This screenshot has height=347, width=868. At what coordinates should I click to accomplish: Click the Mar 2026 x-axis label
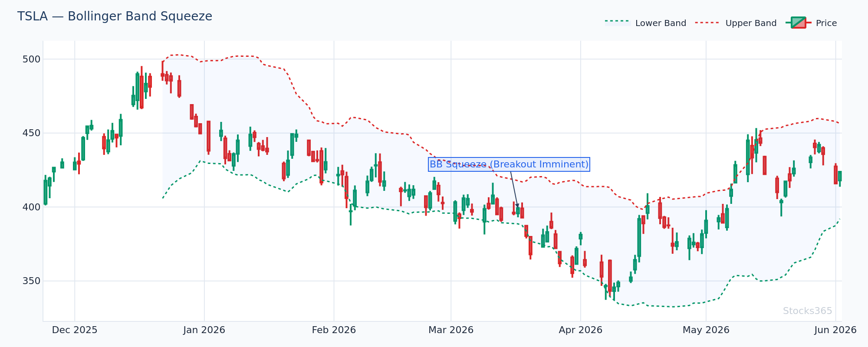click(451, 330)
